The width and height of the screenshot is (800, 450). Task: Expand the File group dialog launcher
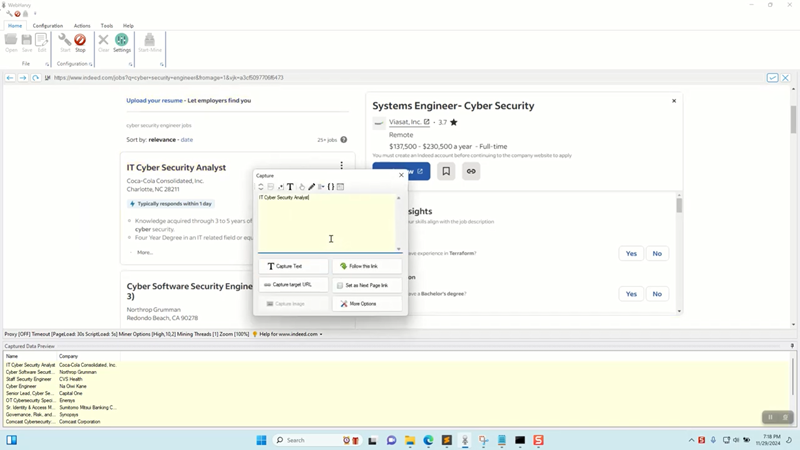click(47, 64)
